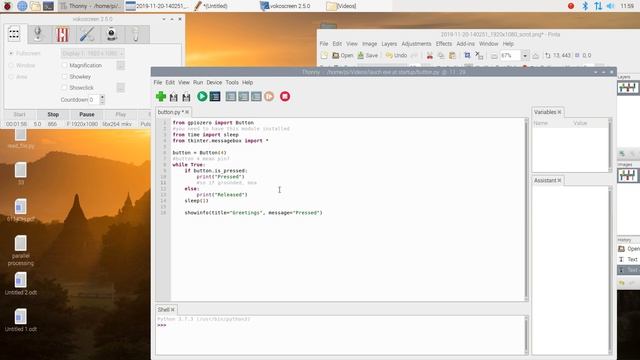Click the Debug current script icon in Thonny
Screen dimensions: 640x360
pos(215,96)
